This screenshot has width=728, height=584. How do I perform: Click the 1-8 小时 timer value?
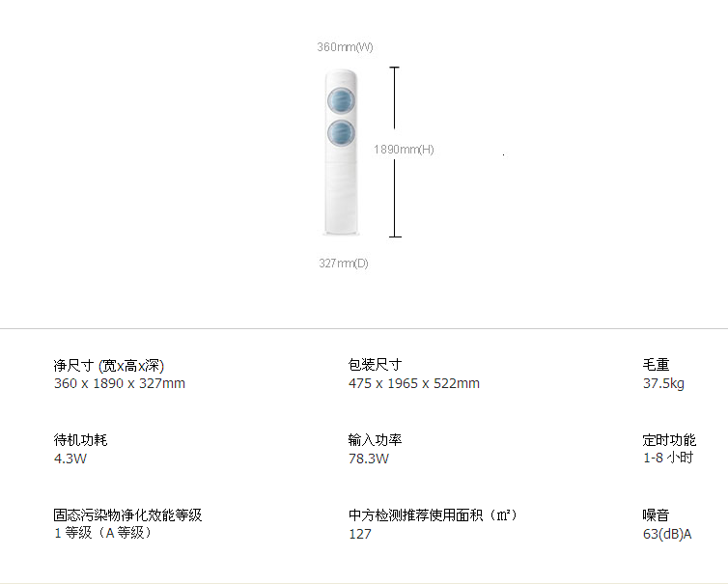[x=668, y=459]
